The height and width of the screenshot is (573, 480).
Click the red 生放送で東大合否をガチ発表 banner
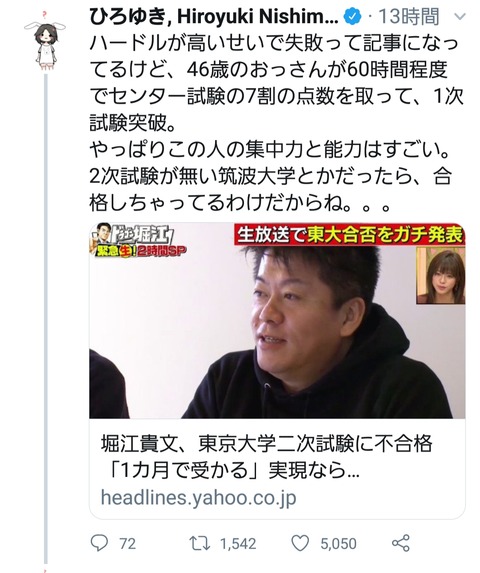[x=349, y=234]
